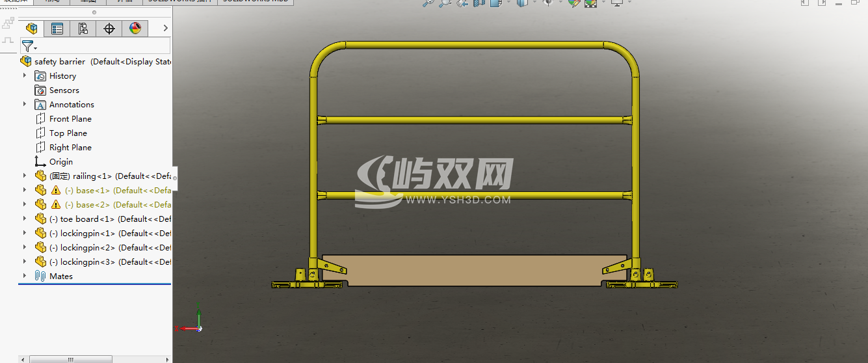
Task: Select the lockingpin<1> component icon
Action: pos(40,234)
